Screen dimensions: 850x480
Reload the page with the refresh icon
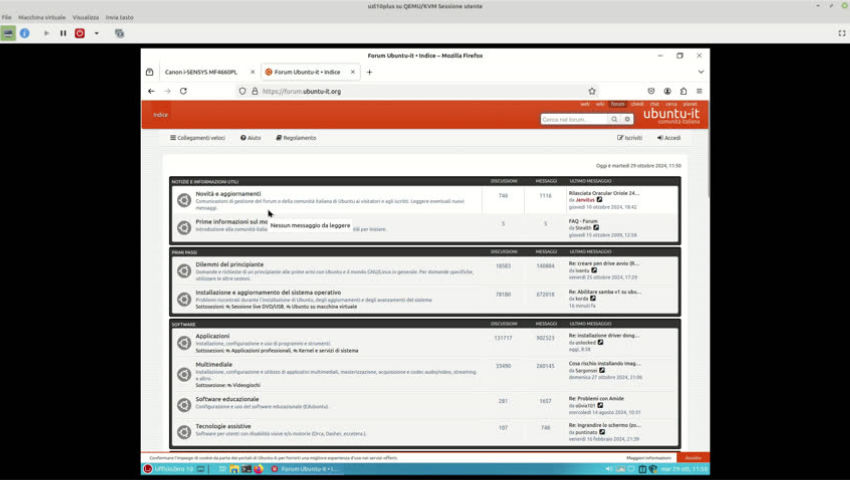click(183, 91)
